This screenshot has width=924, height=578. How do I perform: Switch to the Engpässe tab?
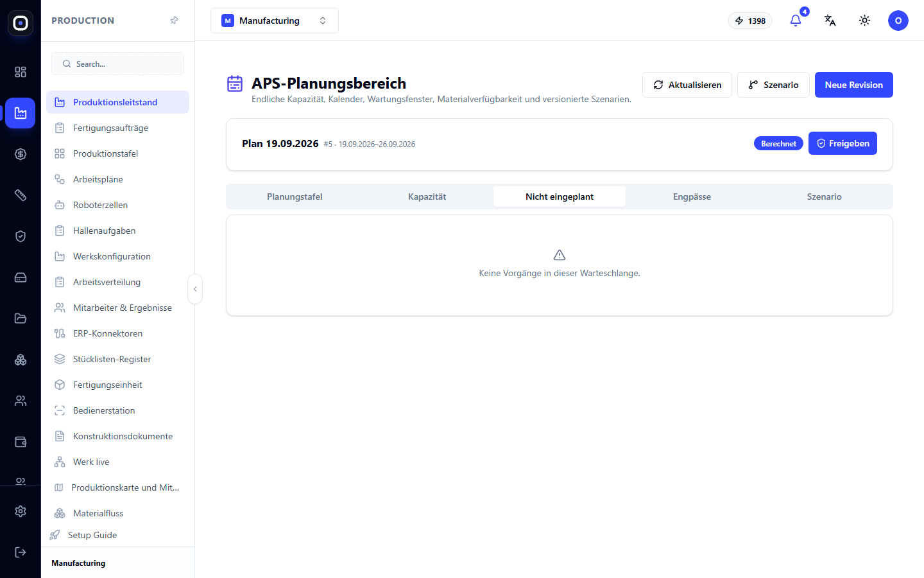tap(692, 197)
